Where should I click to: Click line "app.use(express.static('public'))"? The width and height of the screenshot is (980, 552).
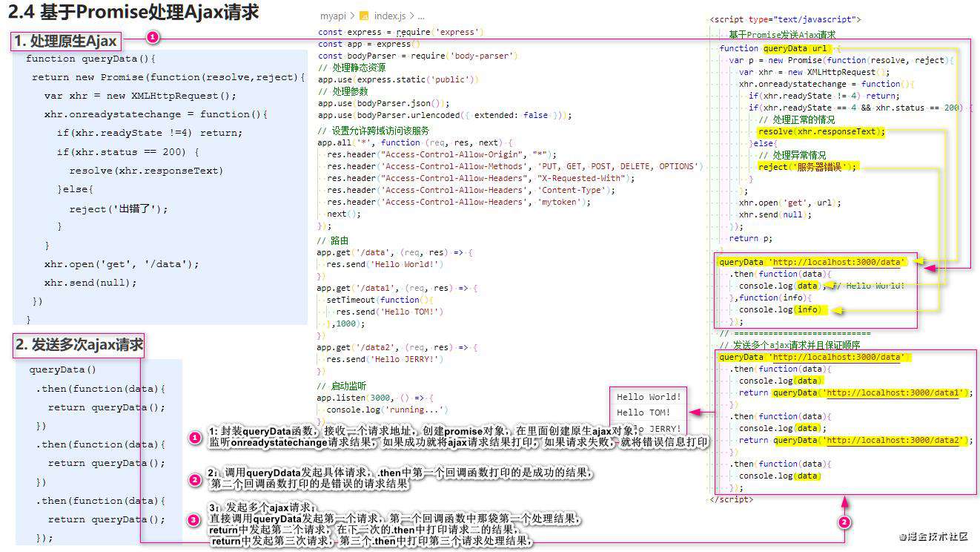tap(399, 79)
